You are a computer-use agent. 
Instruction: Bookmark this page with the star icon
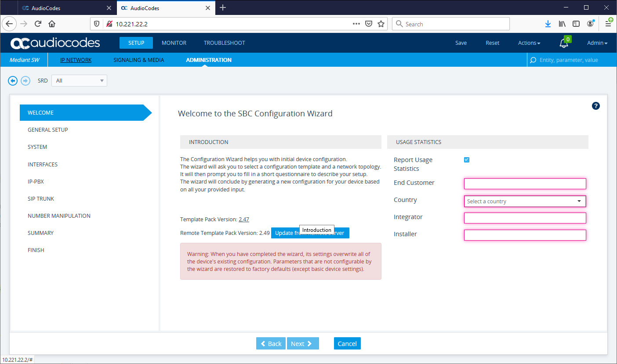[x=381, y=24]
